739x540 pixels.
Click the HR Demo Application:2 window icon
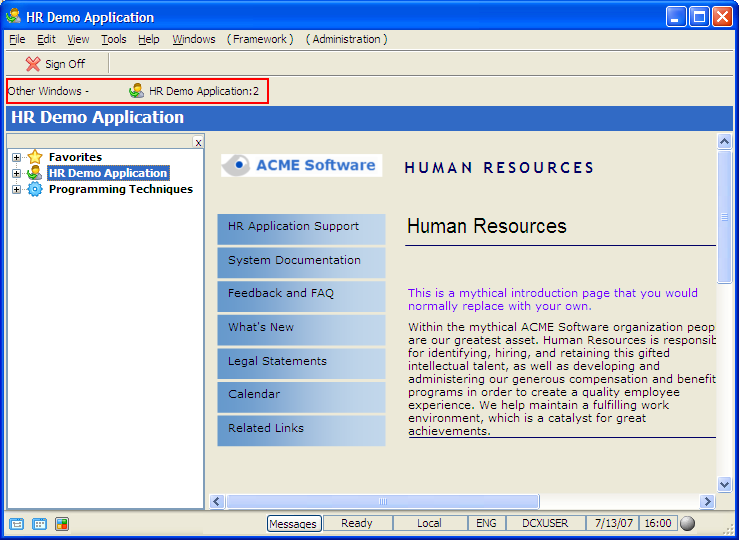[137, 90]
